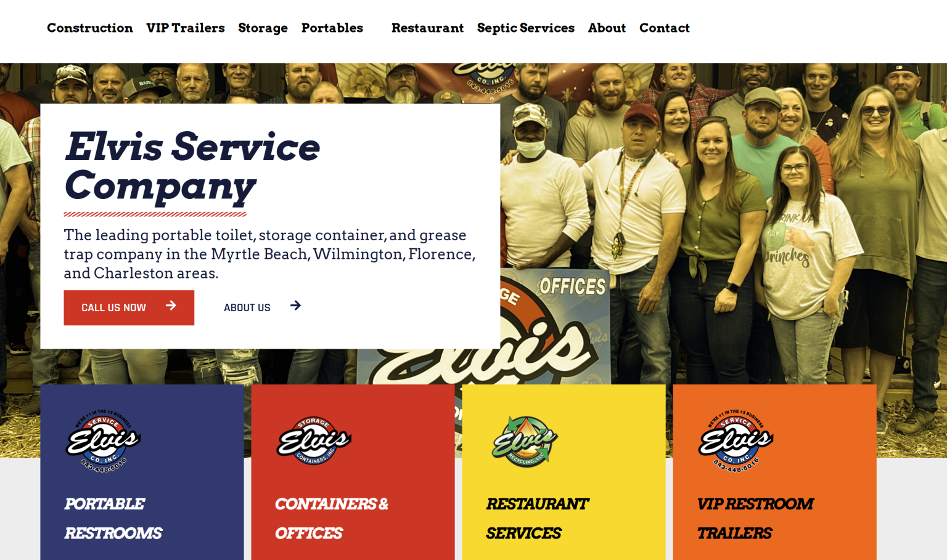Image resolution: width=947 pixels, height=560 pixels.
Task: Open About in the top navigation
Action: (607, 28)
